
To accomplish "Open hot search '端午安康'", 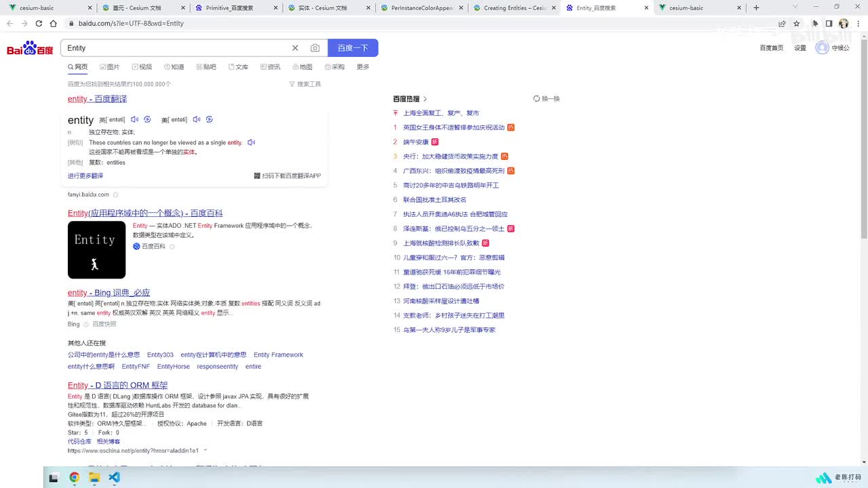I will click(x=416, y=142).
